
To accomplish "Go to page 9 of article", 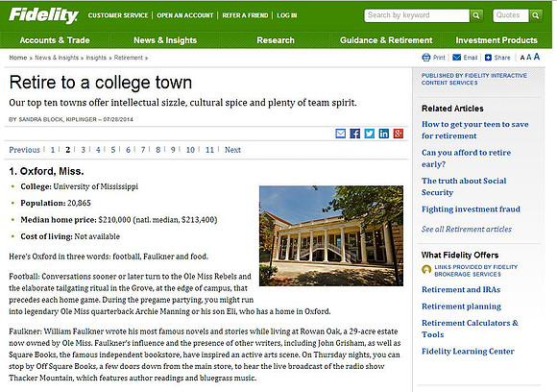I will click(173, 150).
